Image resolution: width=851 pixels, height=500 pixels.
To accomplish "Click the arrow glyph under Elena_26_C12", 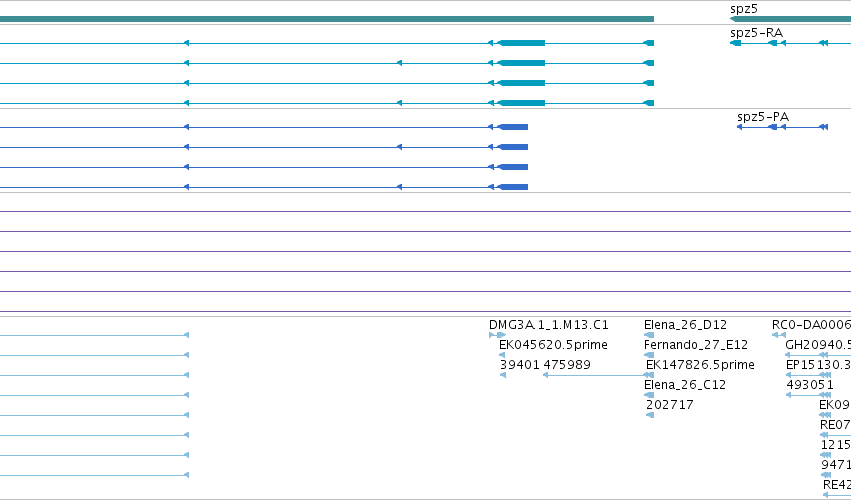I will point(649,395).
